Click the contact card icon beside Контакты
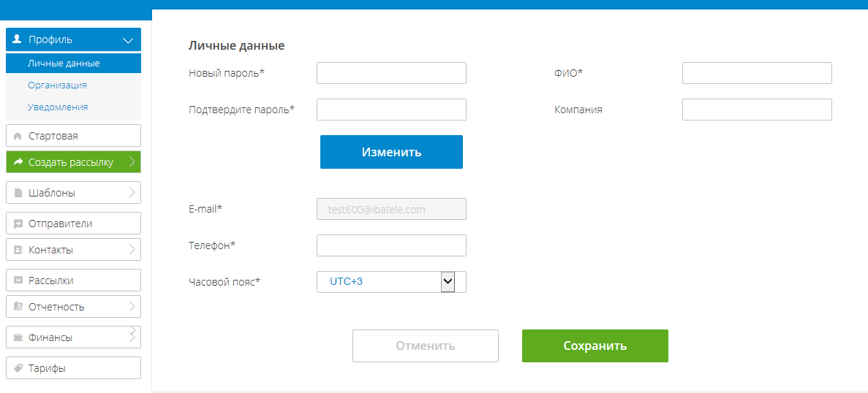 tap(18, 250)
